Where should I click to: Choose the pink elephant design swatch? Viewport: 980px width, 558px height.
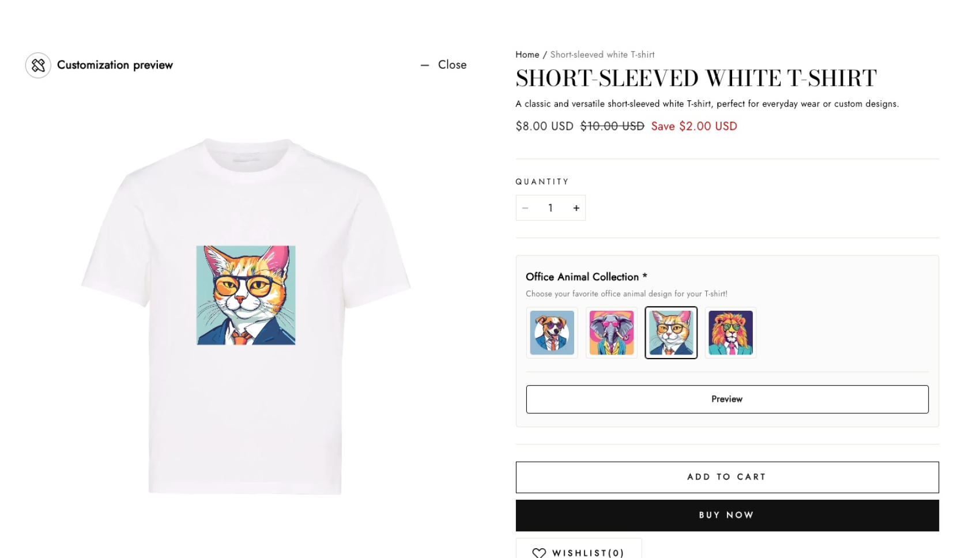tap(611, 333)
